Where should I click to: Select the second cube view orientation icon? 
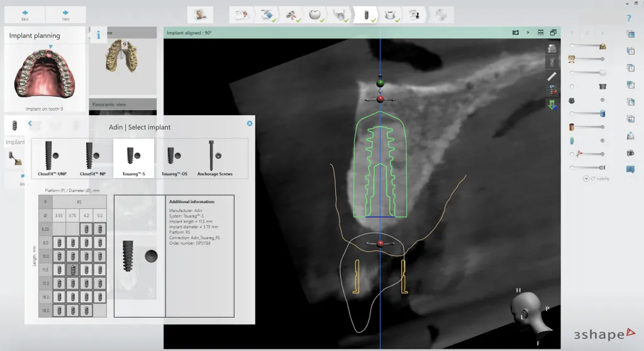pyautogui.click(x=631, y=51)
